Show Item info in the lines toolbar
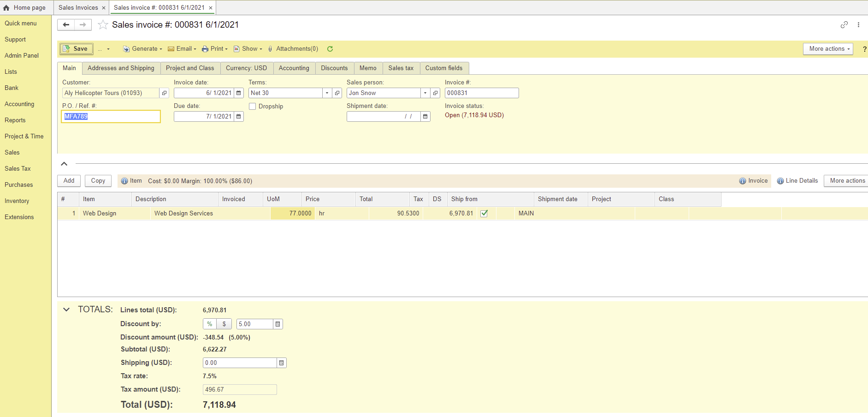The width and height of the screenshot is (868, 417). 131,181
